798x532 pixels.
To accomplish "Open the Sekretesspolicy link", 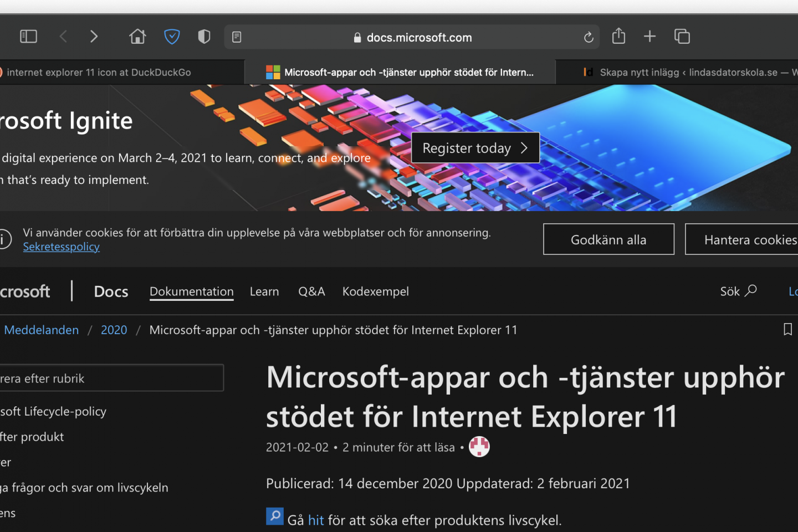I will (61, 247).
